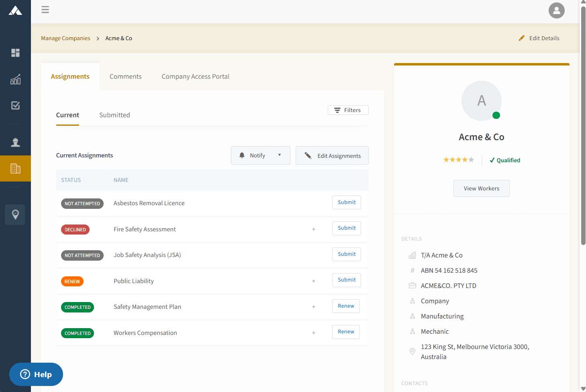
Task: Open the Filters button
Action: (x=348, y=110)
